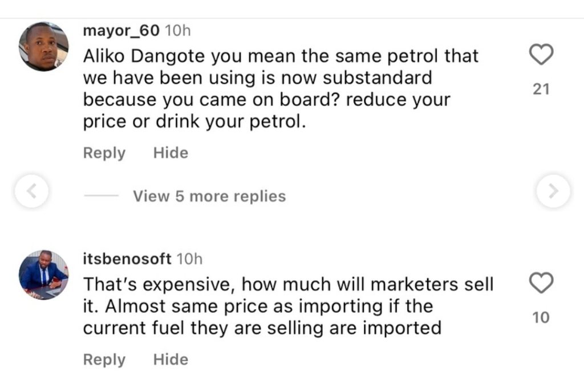Open itsbenosoft's profile picture
This screenshot has width=584, height=392.
tap(43, 275)
